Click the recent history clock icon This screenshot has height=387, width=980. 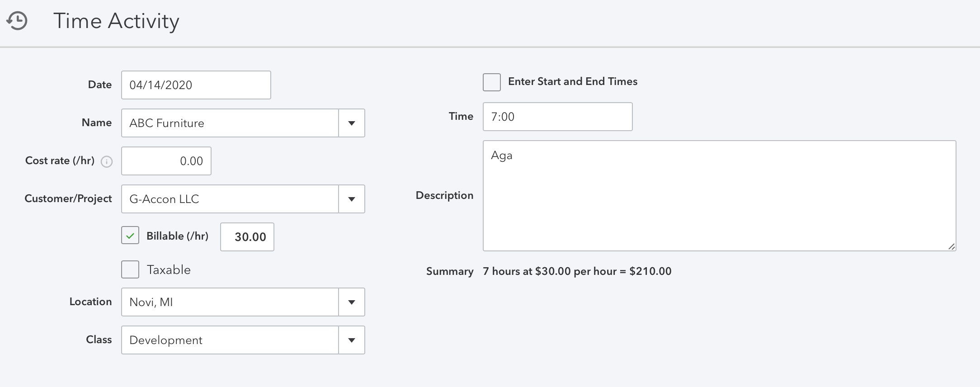pyautogui.click(x=17, y=21)
